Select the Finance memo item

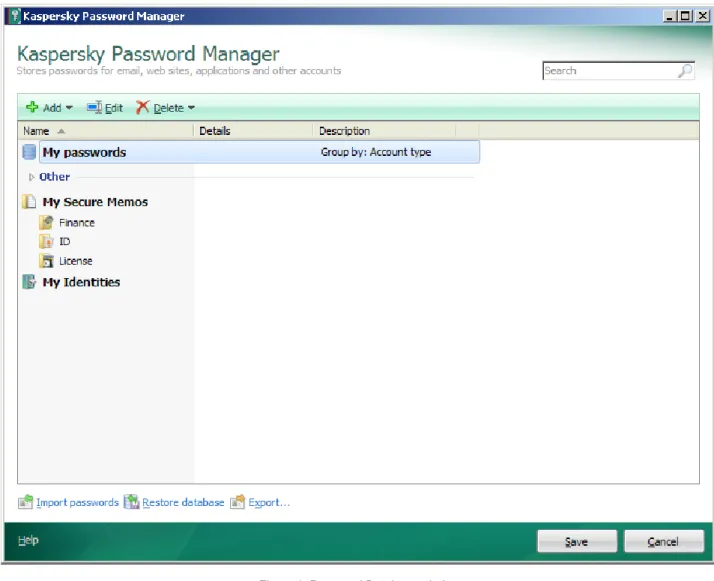(77, 223)
